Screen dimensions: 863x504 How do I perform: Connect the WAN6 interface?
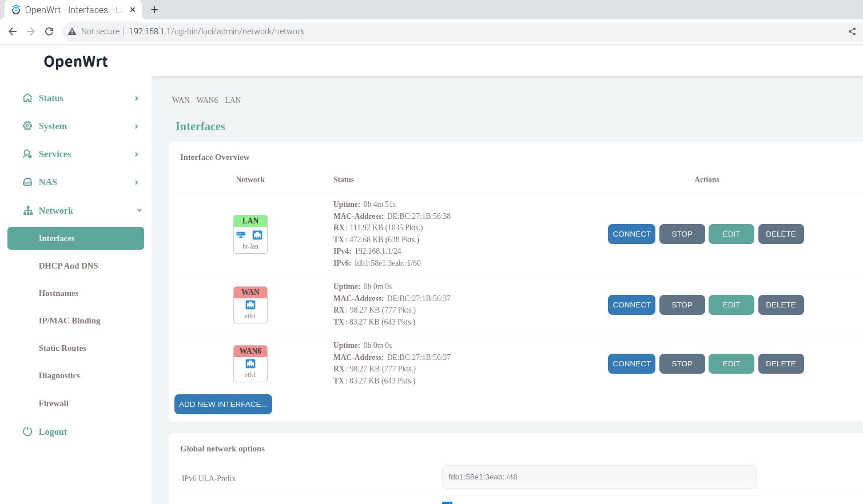[631, 363]
